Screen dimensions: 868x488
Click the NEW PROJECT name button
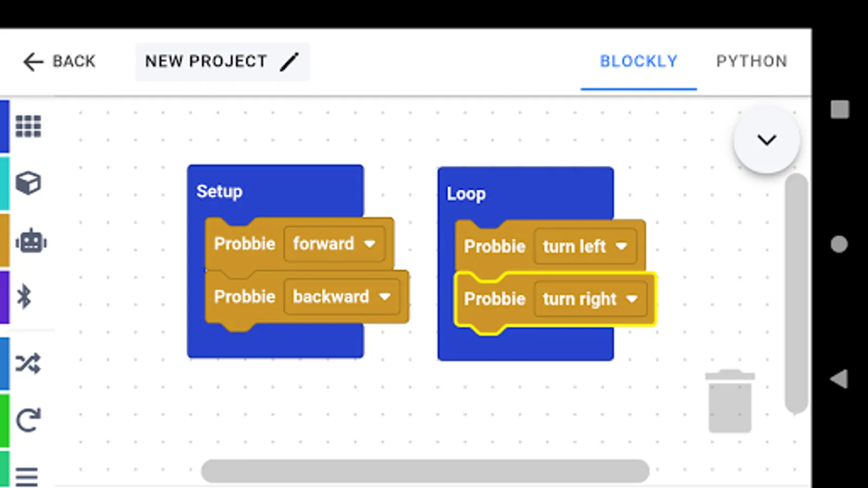(x=222, y=61)
